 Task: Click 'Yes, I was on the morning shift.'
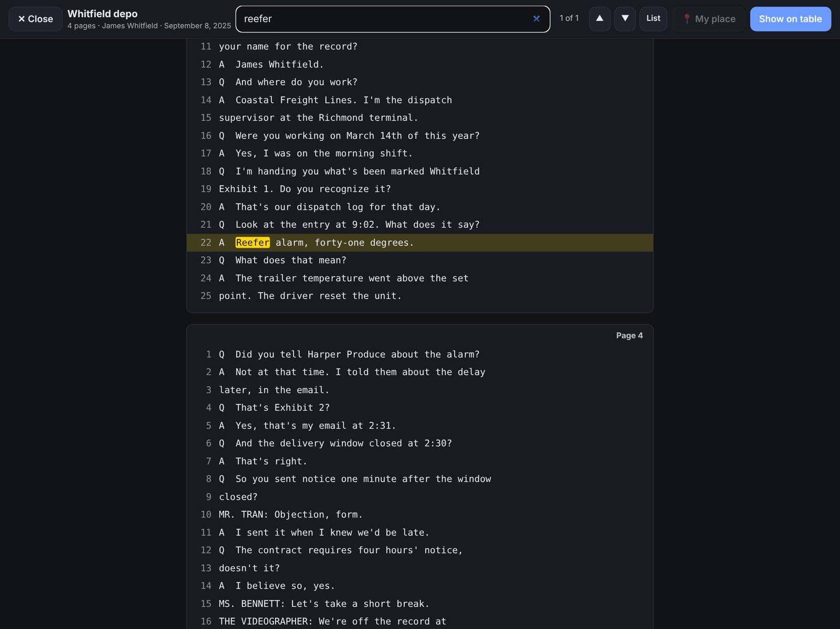(x=420, y=154)
